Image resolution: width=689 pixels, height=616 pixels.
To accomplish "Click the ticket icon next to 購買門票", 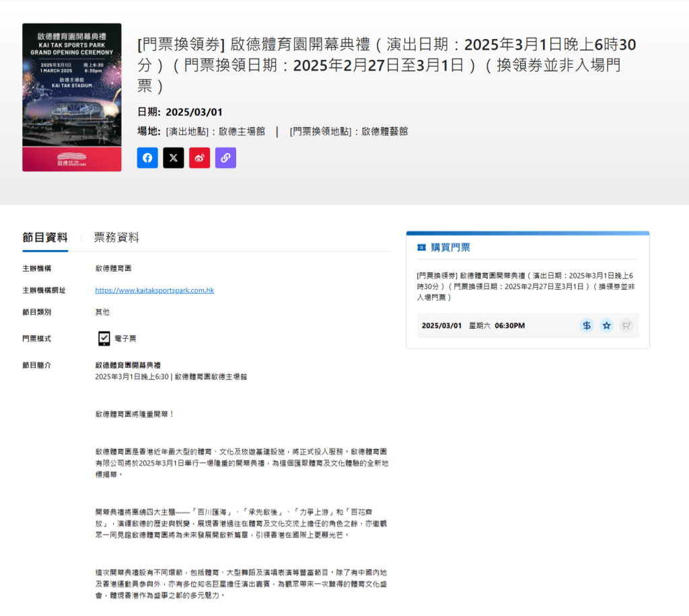I will point(421,247).
